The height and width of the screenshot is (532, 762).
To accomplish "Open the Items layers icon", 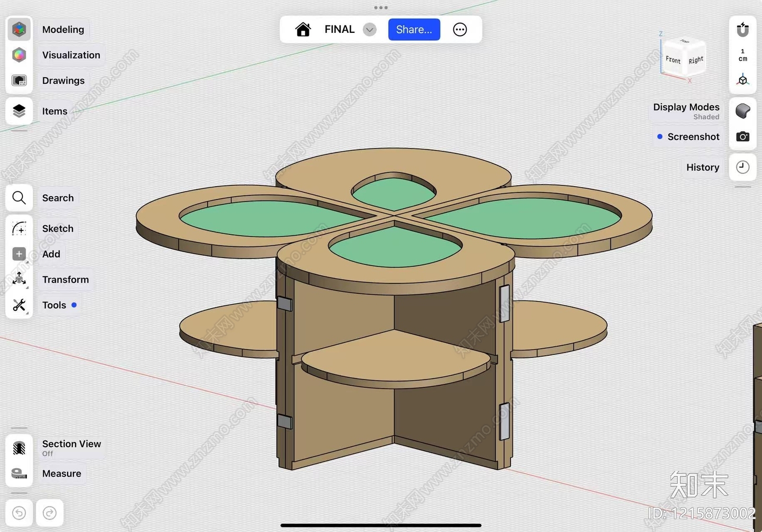I will pos(19,111).
